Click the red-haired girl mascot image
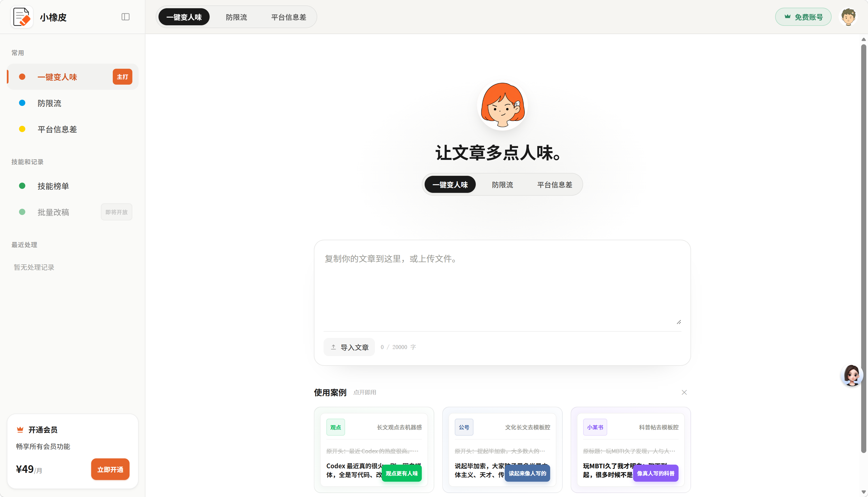 pos(502,105)
